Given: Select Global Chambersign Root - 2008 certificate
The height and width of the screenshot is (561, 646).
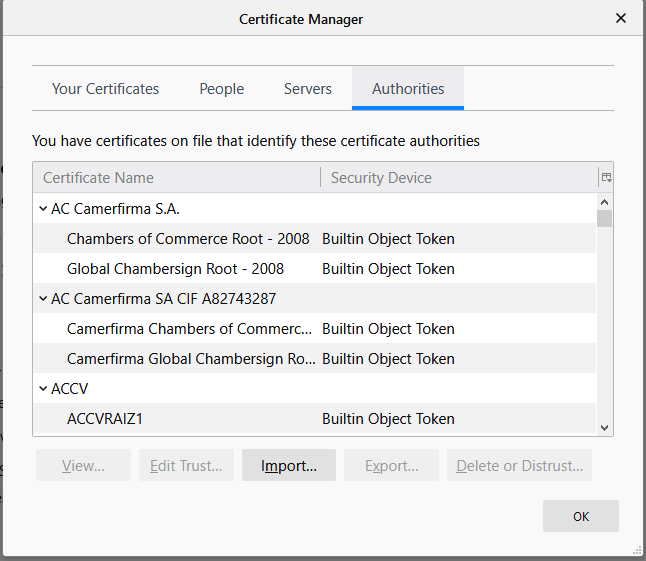Looking at the screenshot, I should pos(175,269).
